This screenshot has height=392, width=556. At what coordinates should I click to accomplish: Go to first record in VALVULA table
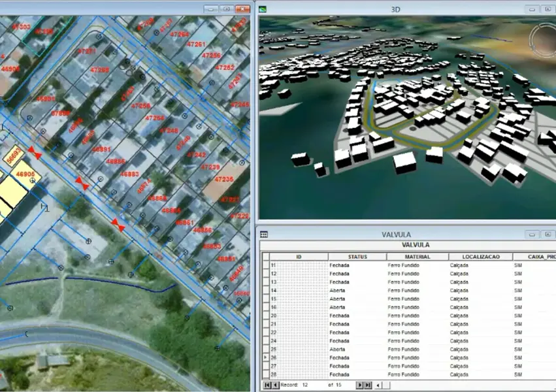tap(267, 385)
